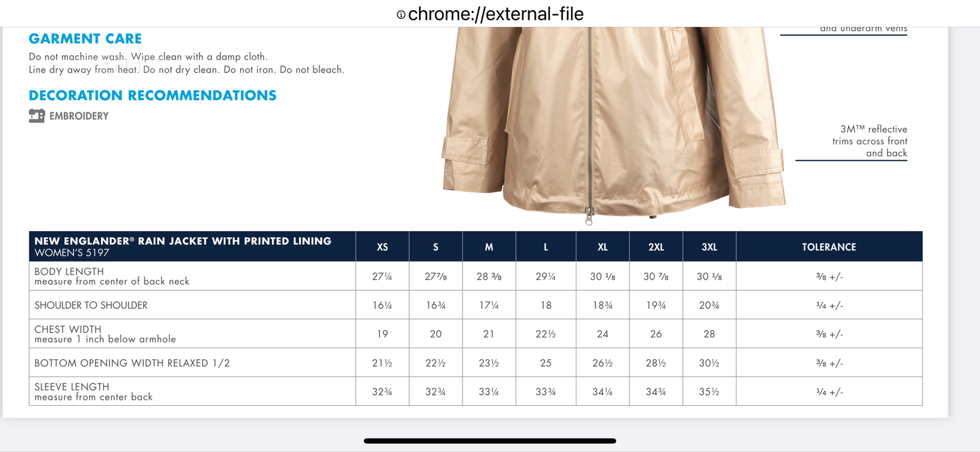This screenshot has height=452, width=980.
Task: Click the 3M reflective trims callout text
Action: [869, 141]
